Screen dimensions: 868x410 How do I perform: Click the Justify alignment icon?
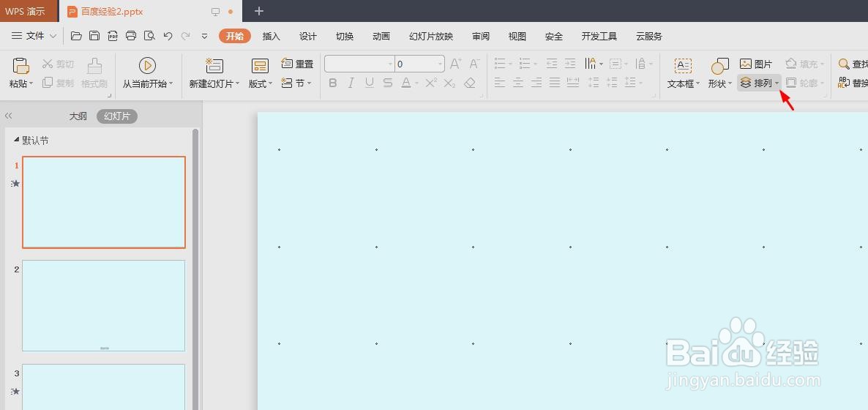(555, 83)
